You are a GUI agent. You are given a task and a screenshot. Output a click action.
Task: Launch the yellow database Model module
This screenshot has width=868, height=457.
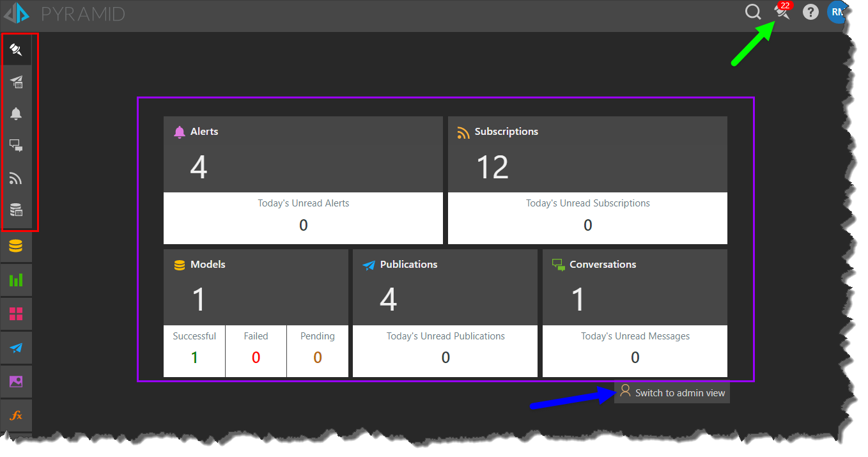click(x=17, y=246)
